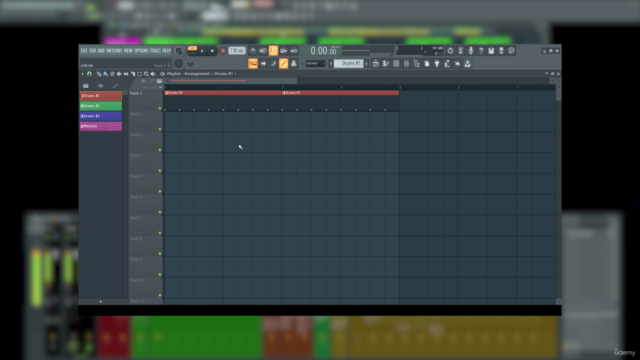
Task: Click the save project floppy icon
Action: 491,51
